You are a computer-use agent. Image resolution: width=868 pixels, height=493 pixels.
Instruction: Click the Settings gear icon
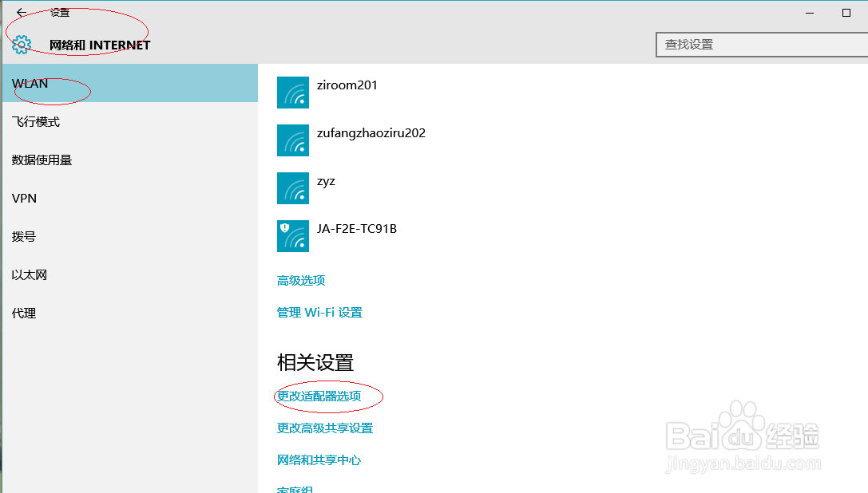tap(21, 45)
